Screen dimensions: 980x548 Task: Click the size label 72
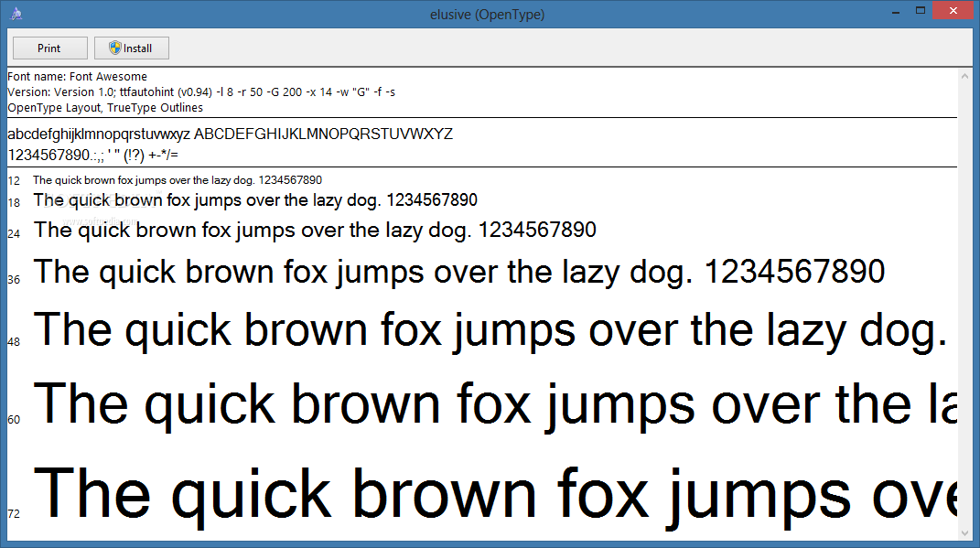coord(14,513)
